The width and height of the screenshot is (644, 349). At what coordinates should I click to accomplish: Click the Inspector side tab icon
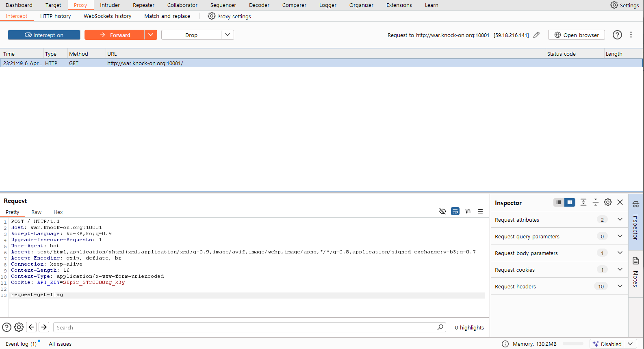click(x=636, y=204)
